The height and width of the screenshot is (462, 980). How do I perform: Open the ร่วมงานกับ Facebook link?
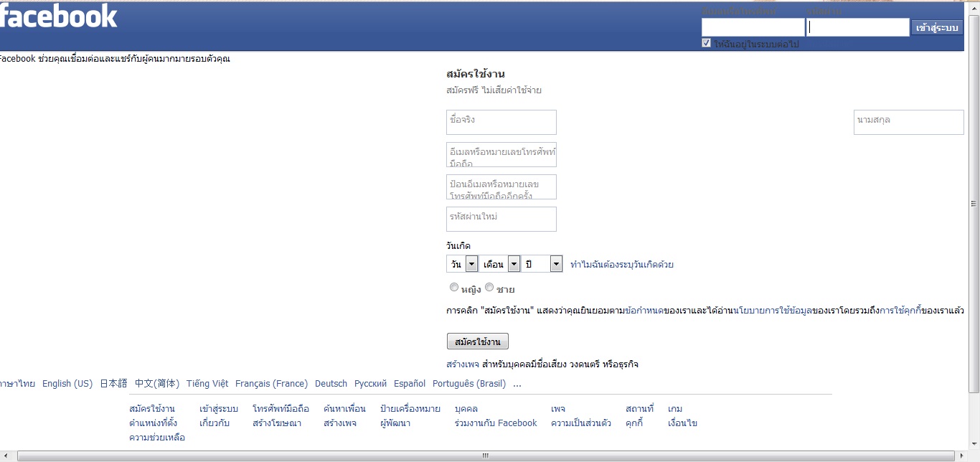coord(496,423)
